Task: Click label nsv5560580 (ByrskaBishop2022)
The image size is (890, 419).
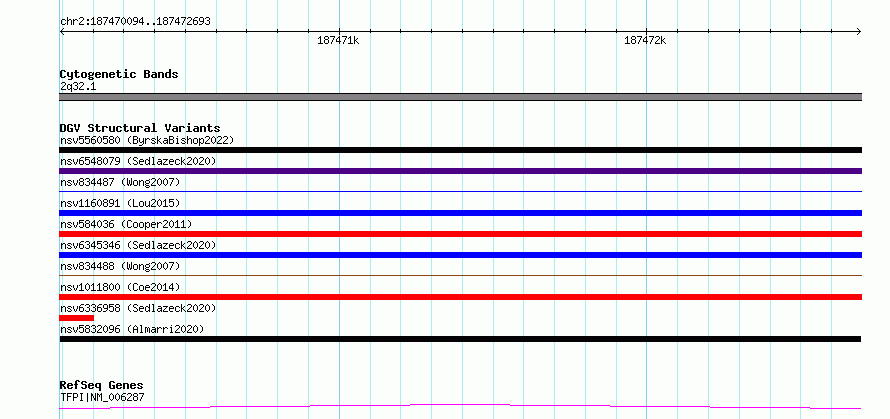Action: [x=147, y=140]
